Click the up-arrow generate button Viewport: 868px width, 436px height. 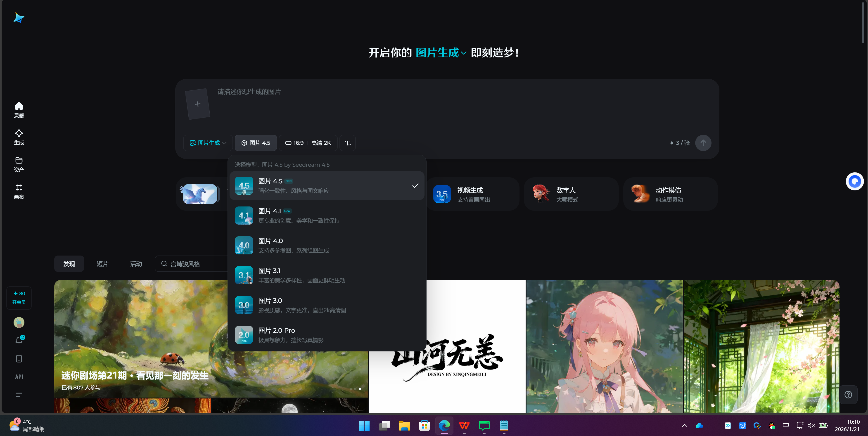pos(703,142)
